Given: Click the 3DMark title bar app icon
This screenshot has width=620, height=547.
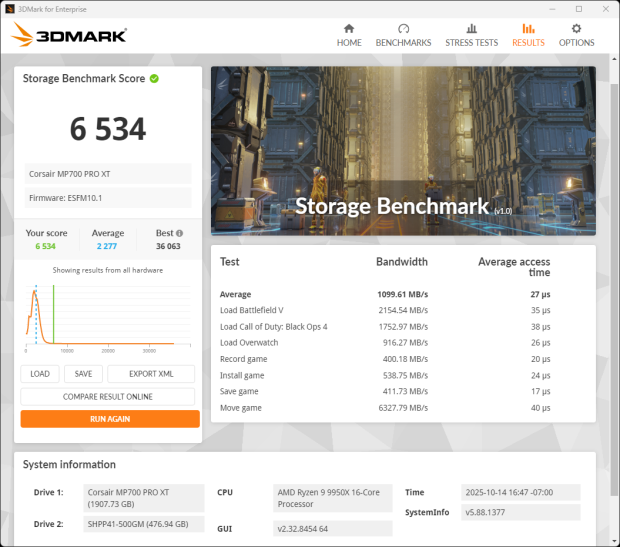Looking at the screenshot, I should coord(10,8).
